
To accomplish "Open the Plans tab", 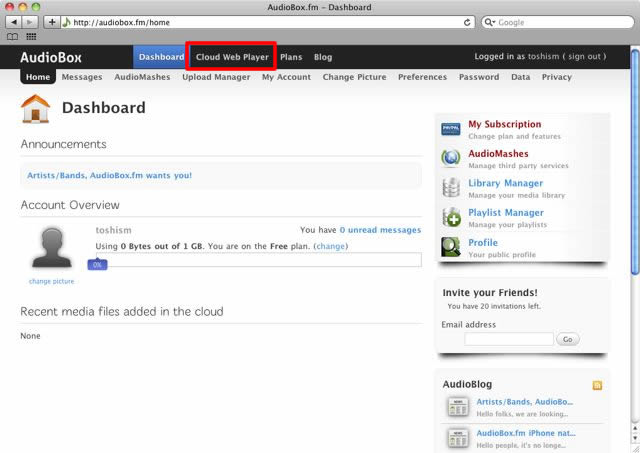I will point(291,57).
